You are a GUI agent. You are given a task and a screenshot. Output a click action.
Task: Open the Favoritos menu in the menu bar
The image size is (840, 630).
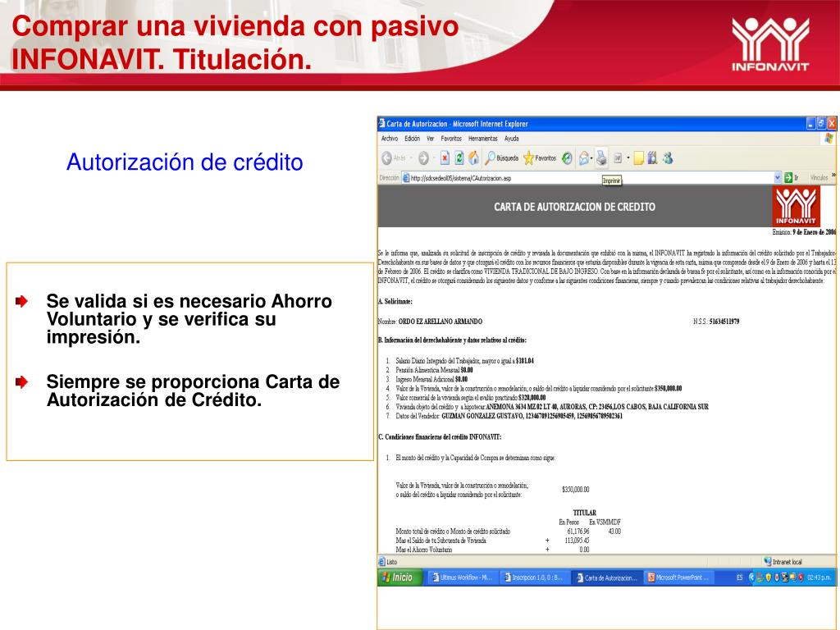tap(451, 139)
